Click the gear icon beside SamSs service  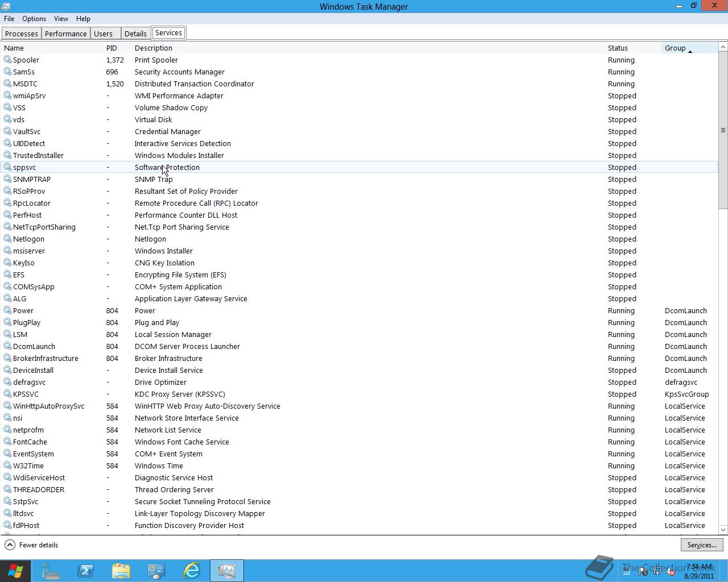(7, 72)
